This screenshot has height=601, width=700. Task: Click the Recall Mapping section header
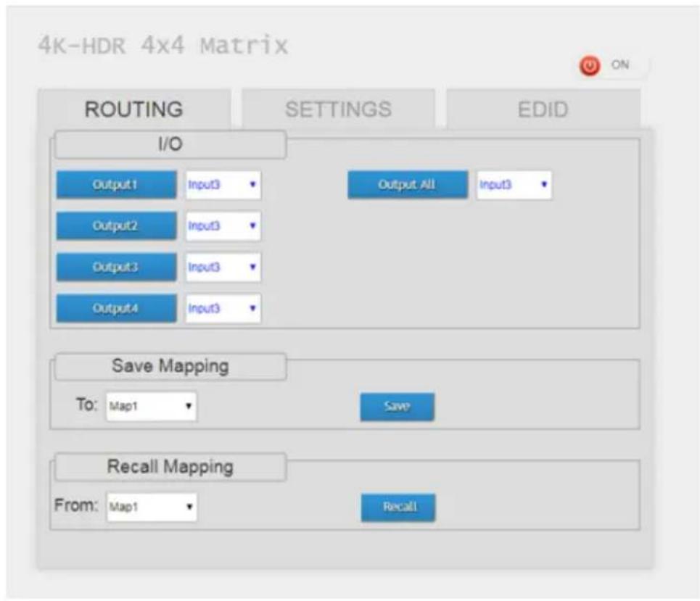click(x=170, y=467)
